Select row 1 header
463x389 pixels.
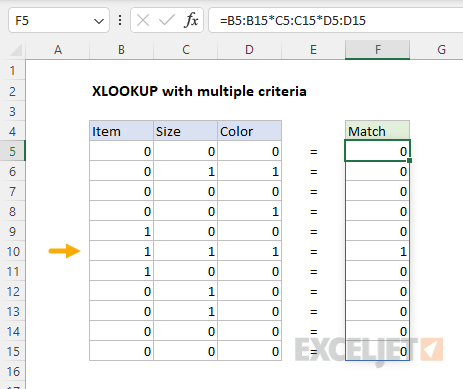point(13,70)
